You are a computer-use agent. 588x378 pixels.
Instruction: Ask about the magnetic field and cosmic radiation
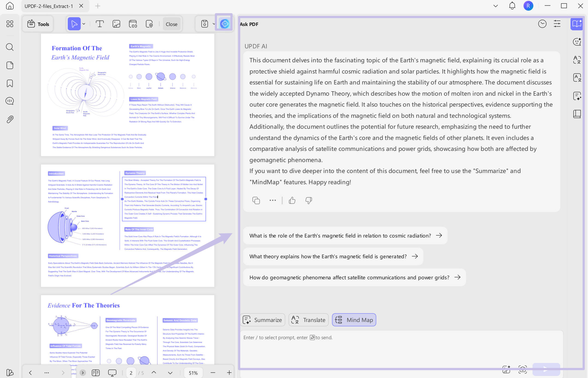(x=345, y=236)
